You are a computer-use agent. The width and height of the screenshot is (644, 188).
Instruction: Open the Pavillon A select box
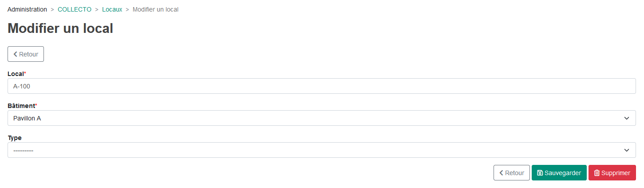tap(322, 118)
